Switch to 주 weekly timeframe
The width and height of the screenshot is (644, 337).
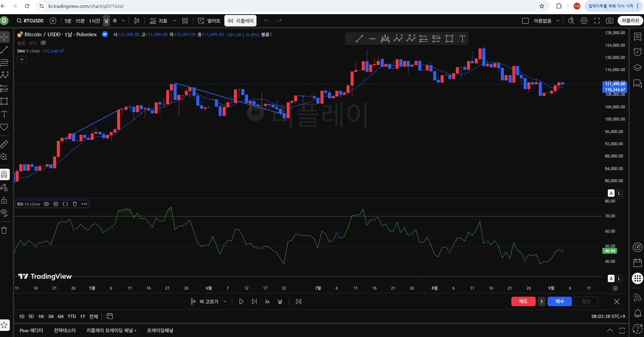click(115, 21)
